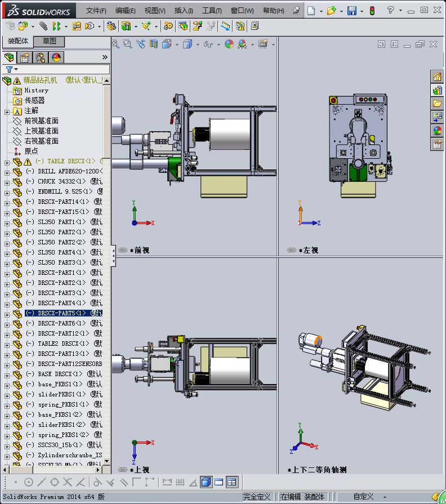Screen dimensions: 446x504
Task: Click the Previous View icon
Action: 141,44
